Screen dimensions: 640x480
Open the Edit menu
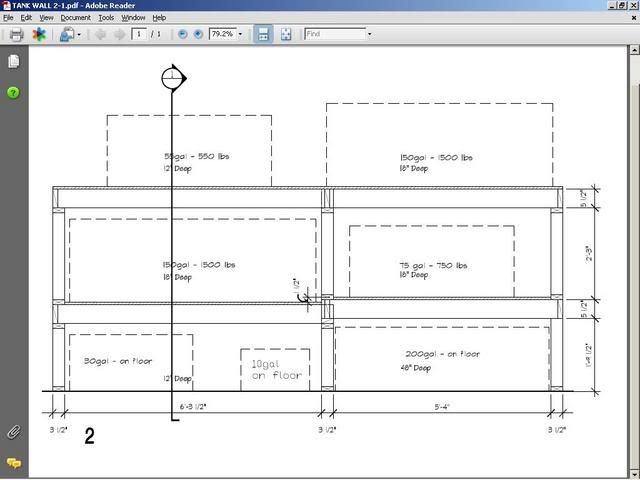26,18
